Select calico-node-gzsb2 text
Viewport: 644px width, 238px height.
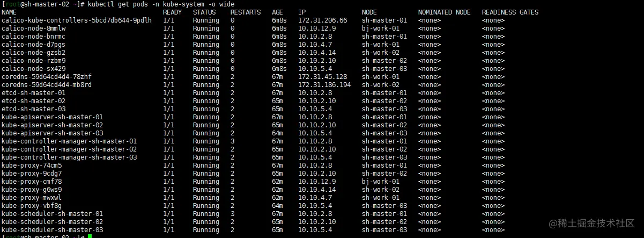coord(34,53)
